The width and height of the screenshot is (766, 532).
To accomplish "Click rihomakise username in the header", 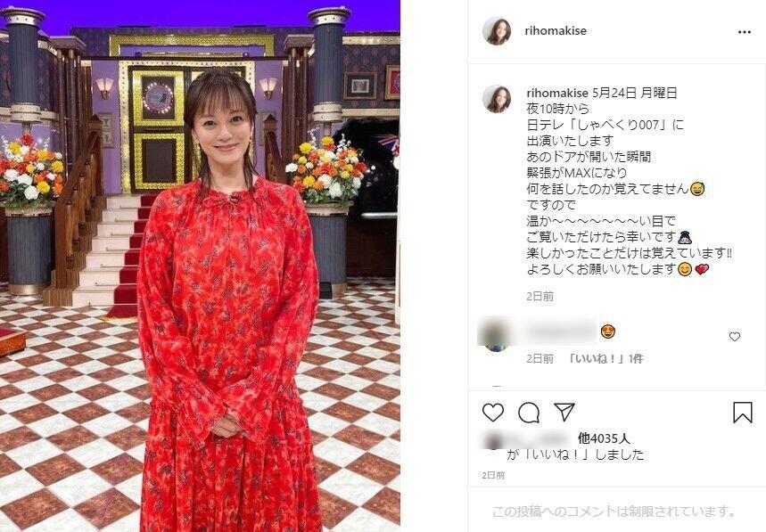I will [556, 30].
